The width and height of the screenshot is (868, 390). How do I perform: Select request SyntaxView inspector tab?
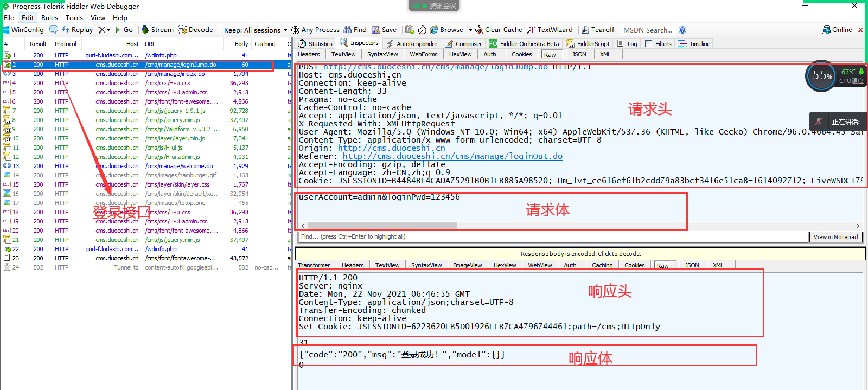(x=382, y=54)
